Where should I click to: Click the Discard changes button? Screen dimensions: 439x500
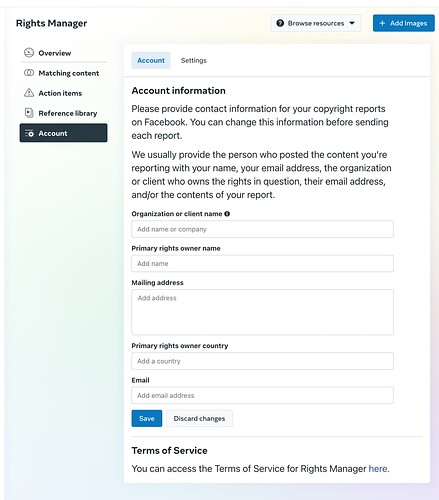point(199,418)
